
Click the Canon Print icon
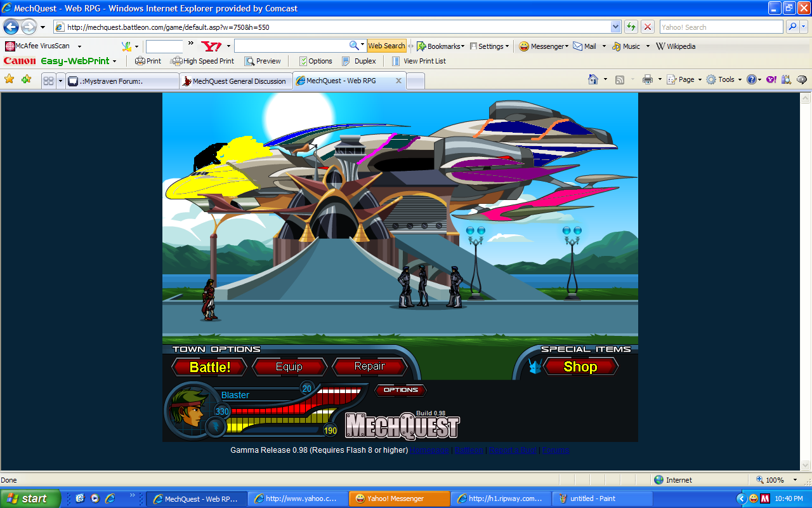tap(148, 61)
